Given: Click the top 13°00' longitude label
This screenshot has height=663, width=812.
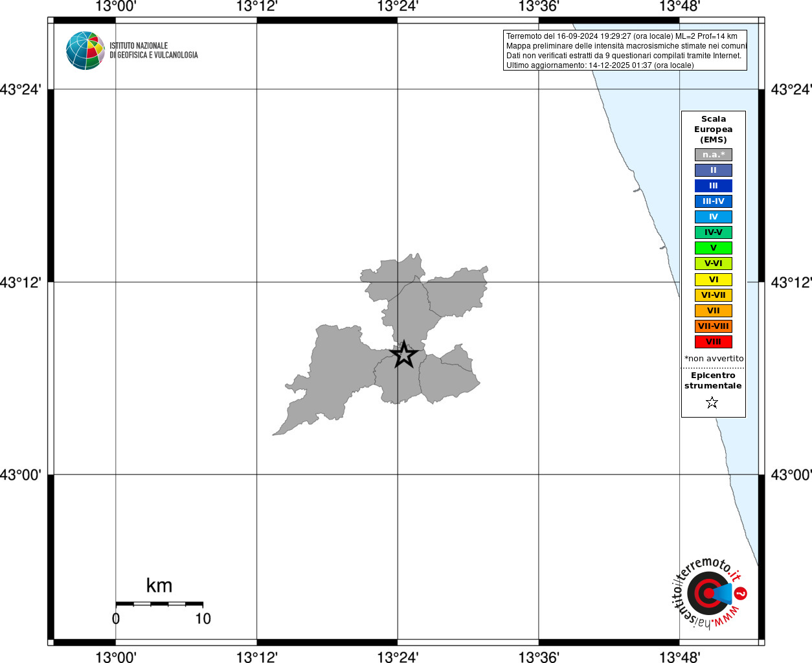Looking at the screenshot, I should pos(116,6).
